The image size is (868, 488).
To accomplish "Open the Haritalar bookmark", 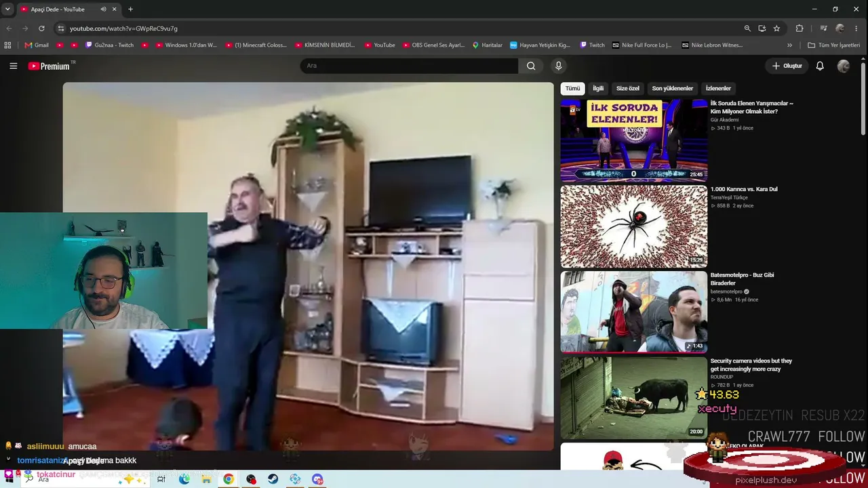I will pyautogui.click(x=487, y=45).
